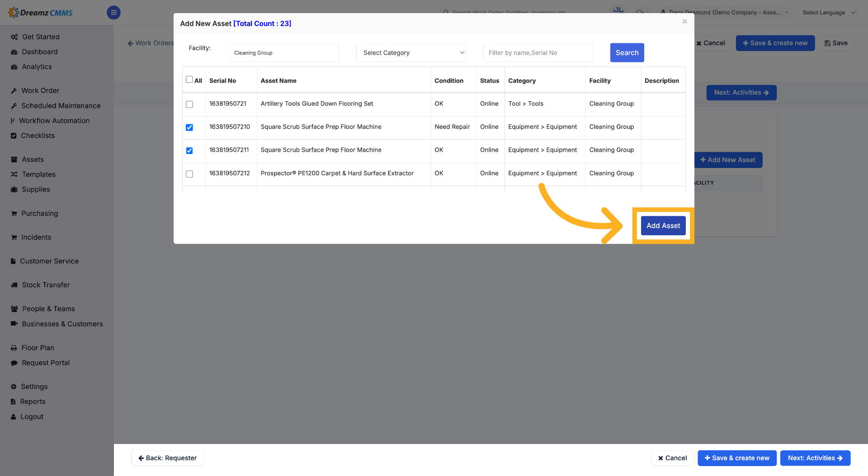This screenshot has height=476, width=868.
Task: Click the Businesses & Customers camera icon
Action: pyautogui.click(x=14, y=324)
